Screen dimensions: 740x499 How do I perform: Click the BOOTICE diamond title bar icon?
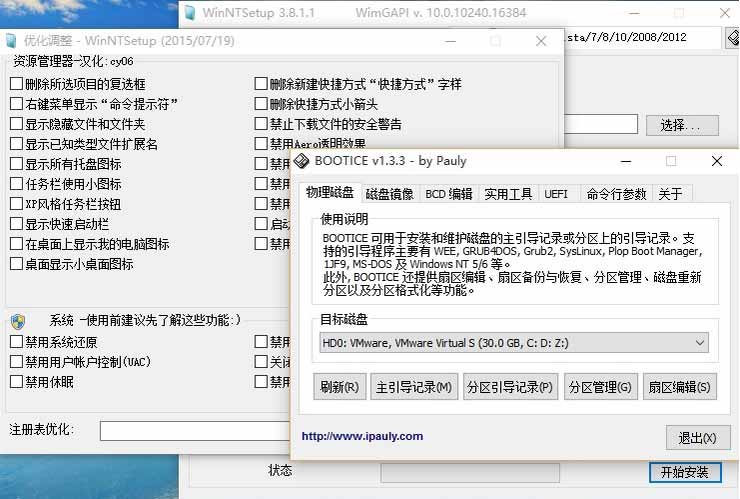[301, 161]
